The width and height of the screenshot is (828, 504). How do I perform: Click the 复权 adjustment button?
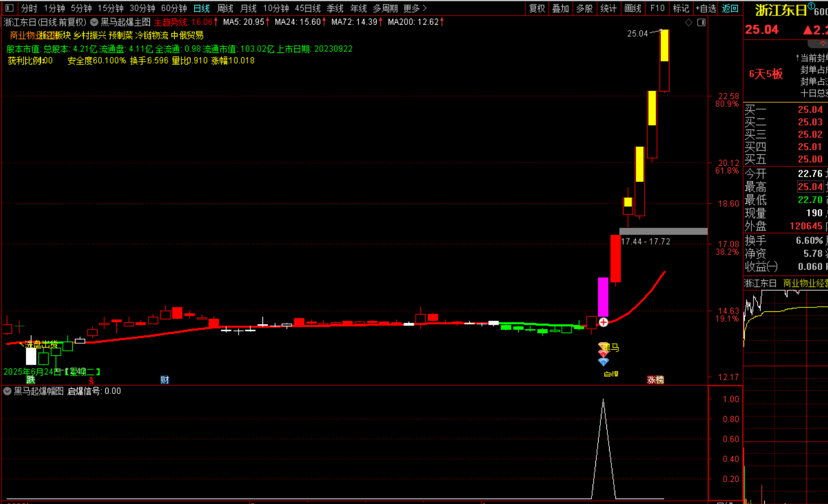(537, 8)
